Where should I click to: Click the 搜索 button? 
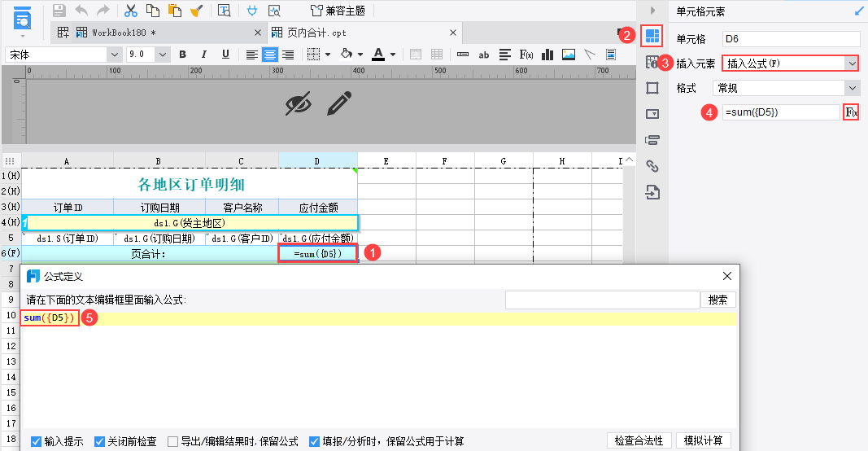click(x=718, y=300)
